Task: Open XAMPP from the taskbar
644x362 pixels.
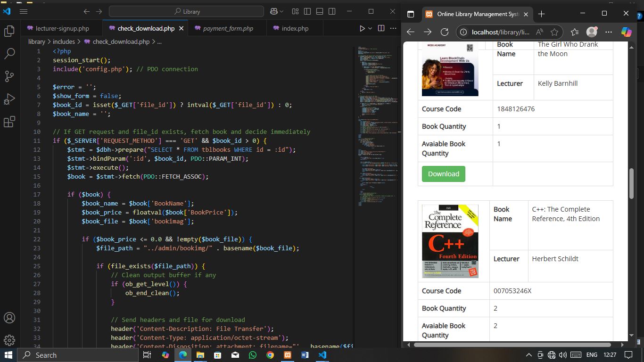Action: click(x=287, y=355)
